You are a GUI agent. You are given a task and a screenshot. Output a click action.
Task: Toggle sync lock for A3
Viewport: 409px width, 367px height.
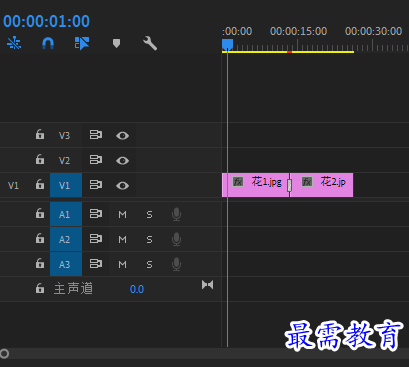[96, 264]
